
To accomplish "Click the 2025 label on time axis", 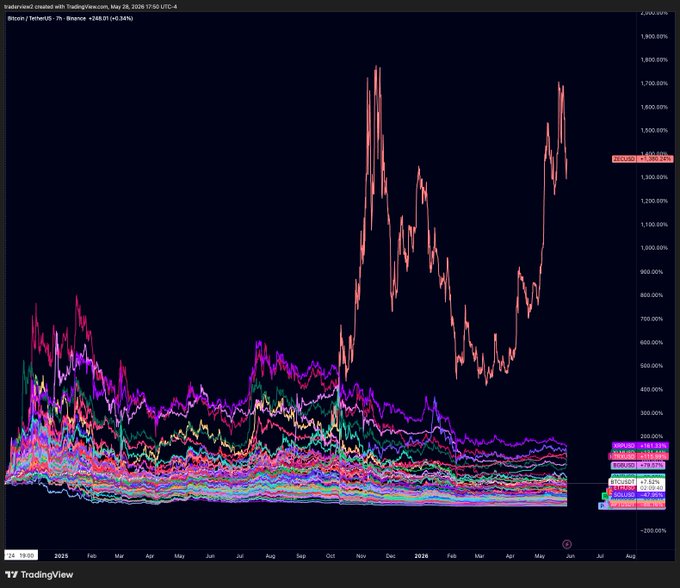I will pos(61,555).
